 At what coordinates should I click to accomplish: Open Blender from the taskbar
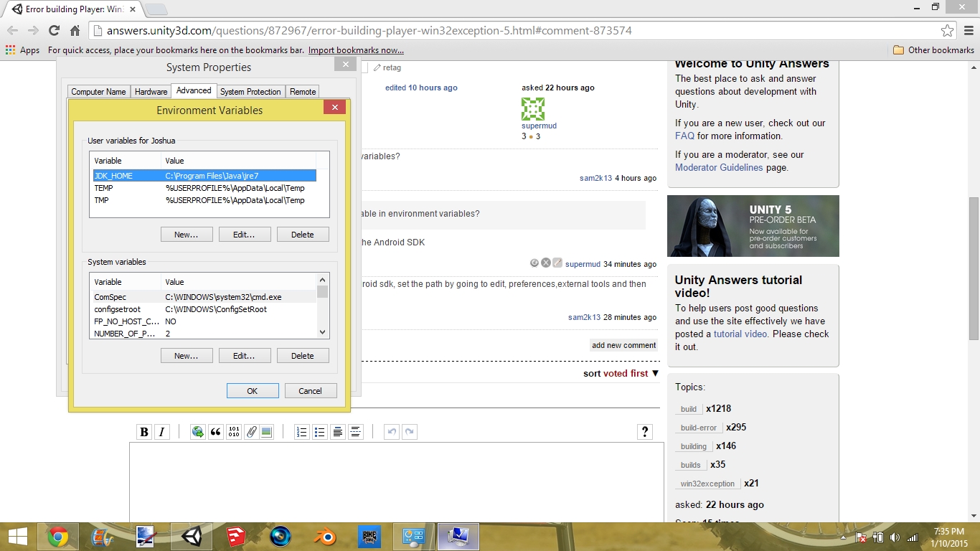325,537
